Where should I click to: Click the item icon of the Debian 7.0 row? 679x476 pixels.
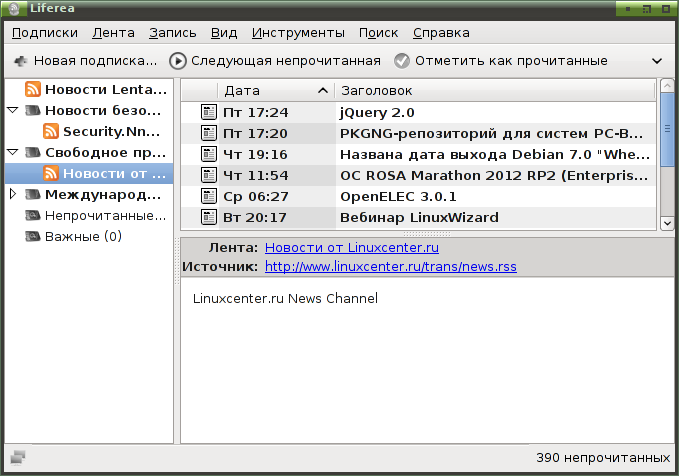click(x=209, y=154)
